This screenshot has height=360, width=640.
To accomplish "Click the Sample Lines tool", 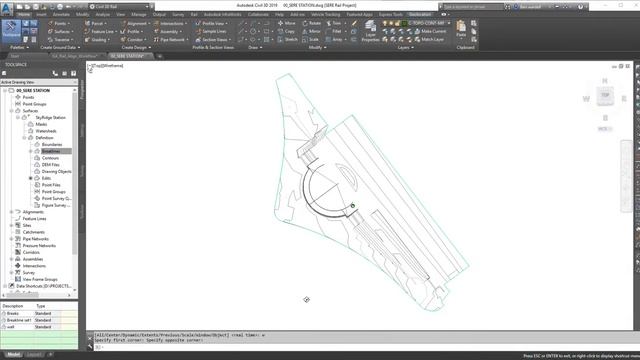I will point(211,31).
